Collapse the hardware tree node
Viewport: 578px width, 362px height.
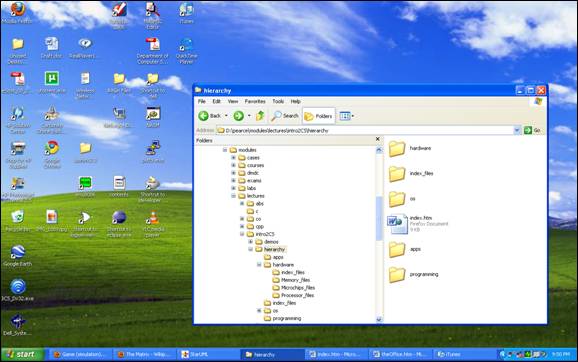[x=259, y=265]
